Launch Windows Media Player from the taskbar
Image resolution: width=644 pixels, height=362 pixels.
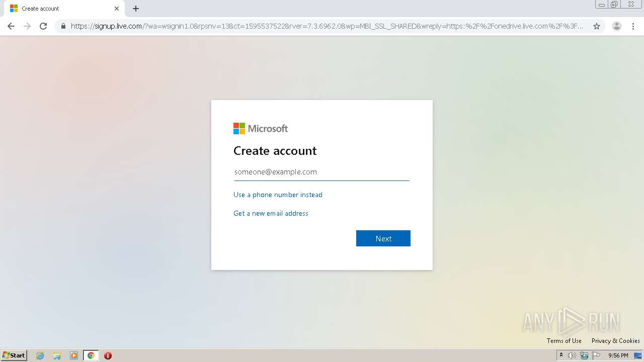74,355
